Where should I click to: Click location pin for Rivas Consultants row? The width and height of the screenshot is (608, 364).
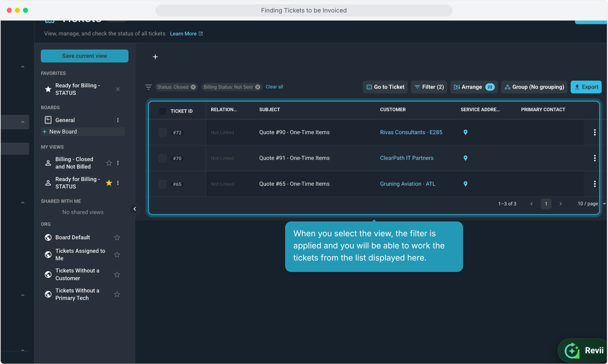pos(465,132)
